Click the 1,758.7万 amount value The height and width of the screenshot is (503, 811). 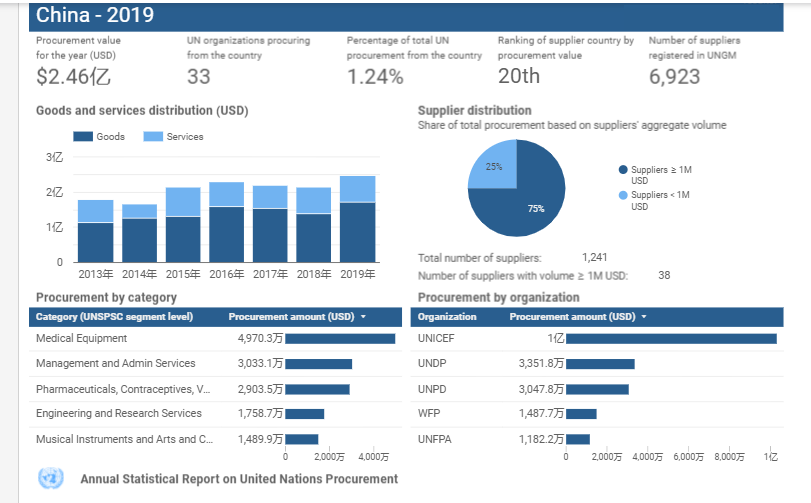pyautogui.click(x=260, y=414)
